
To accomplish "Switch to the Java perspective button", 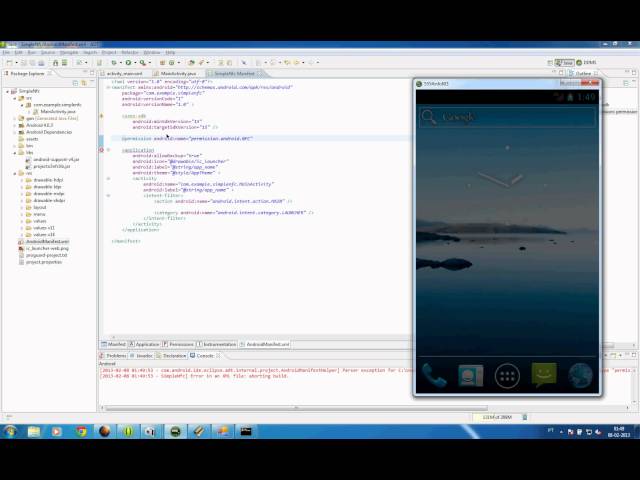I will click(564, 62).
